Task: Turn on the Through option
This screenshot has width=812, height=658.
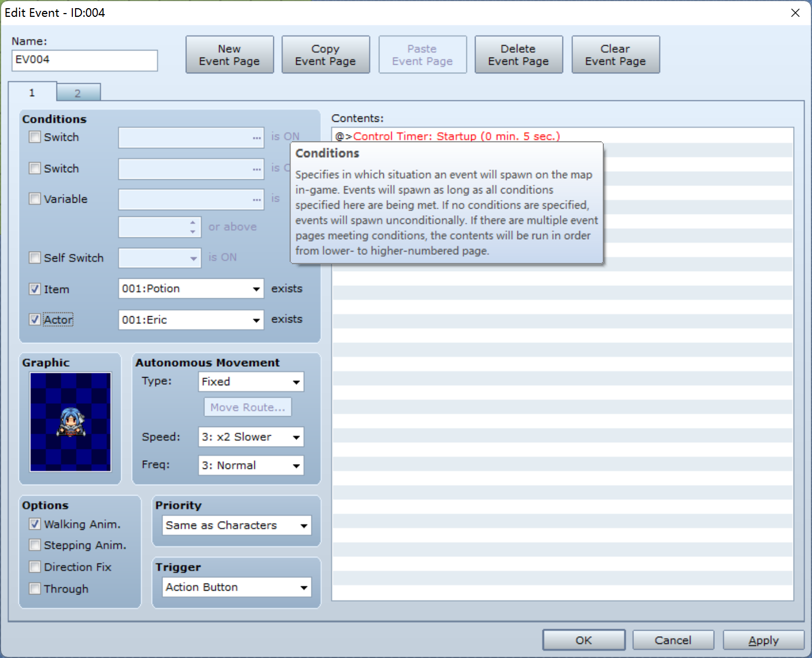Action: click(x=35, y=588)
